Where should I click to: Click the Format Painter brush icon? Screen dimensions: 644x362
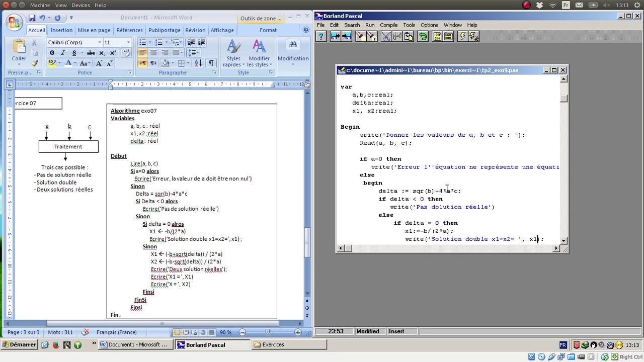(34, 63)
